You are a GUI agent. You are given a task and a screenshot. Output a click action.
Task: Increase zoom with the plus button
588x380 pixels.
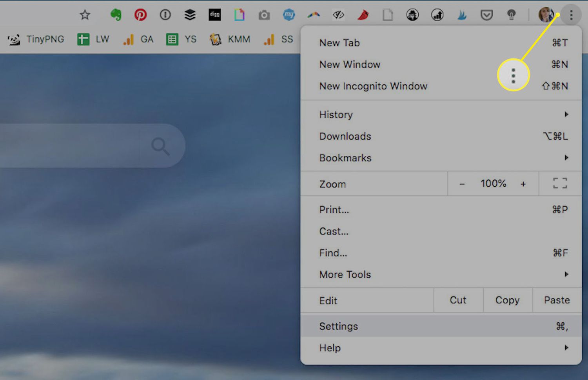click(x=523, y=184)
